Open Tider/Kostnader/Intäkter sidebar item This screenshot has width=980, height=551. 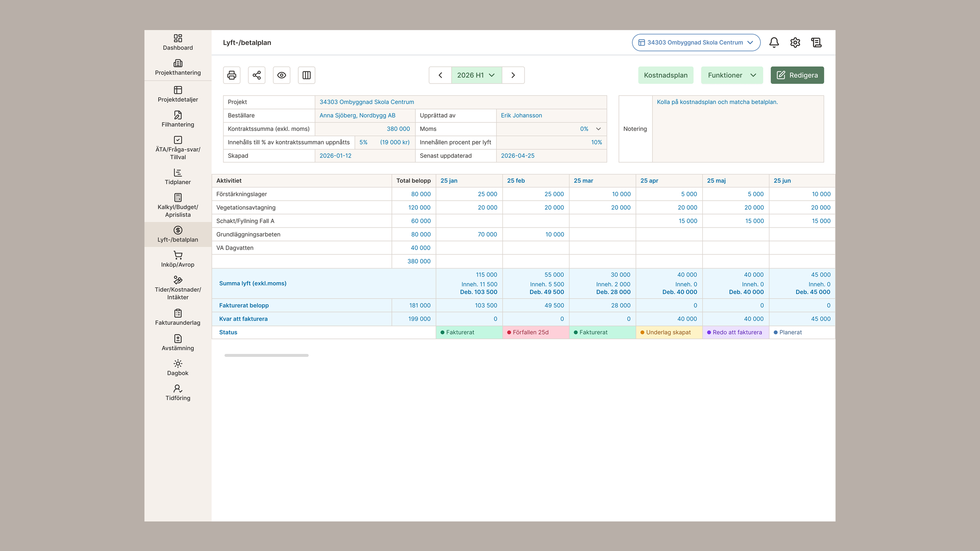pyautogui.click(x=178, y=288)
